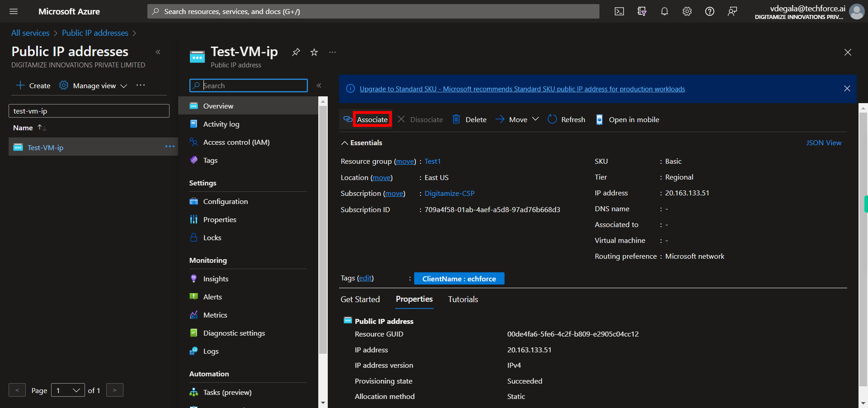Screen dimensions: 868x408
Task: Click the Delete trash icon
Action: 456,119
